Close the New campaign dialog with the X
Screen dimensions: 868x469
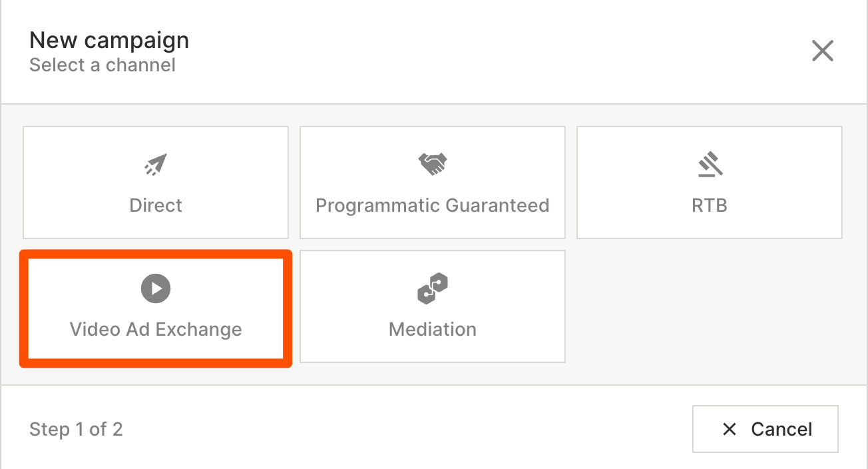(823, 51)
